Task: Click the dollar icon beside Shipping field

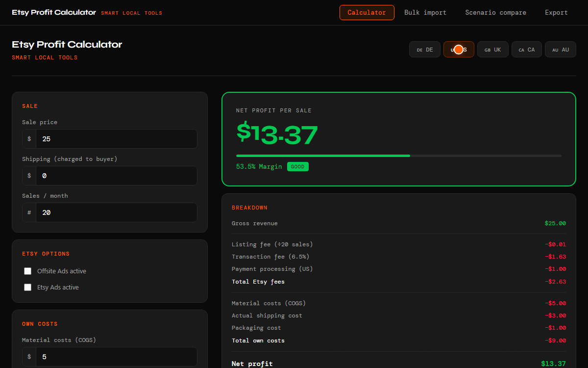Action: pos(29,176)
